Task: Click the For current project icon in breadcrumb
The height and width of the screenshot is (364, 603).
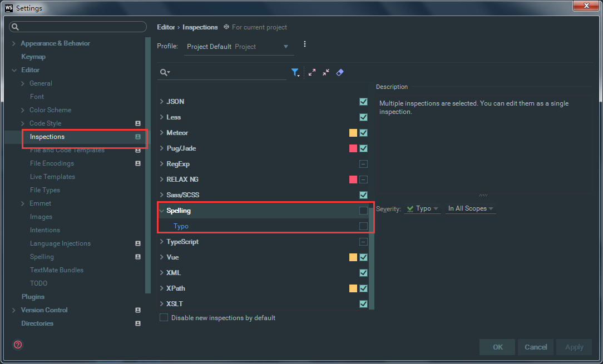Action: pos(226,27)
